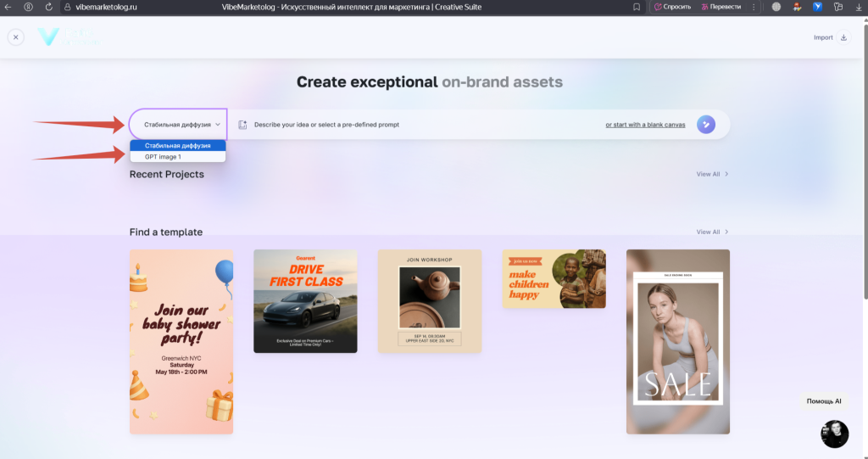Click the purple generate magic wand button
The width and height of the screenshot is (868, 459).
706,125
